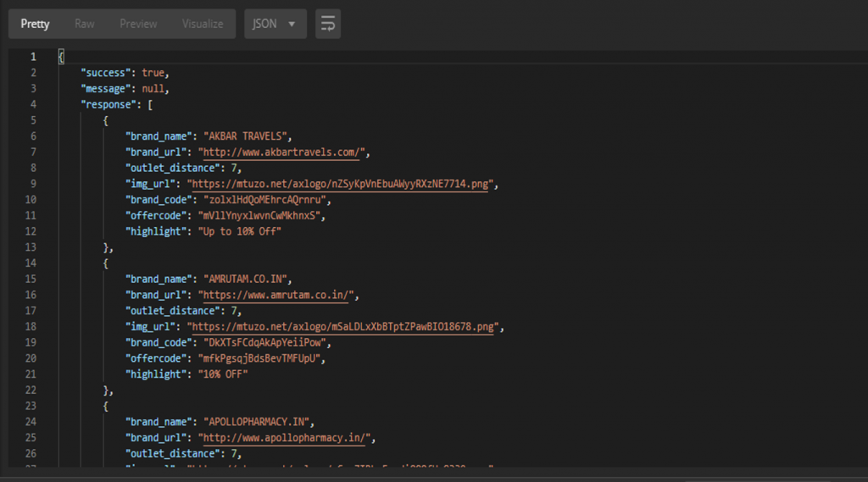
Task: Select the value "APOLLOPHARMACY.IN"
Action: (256, 422)
